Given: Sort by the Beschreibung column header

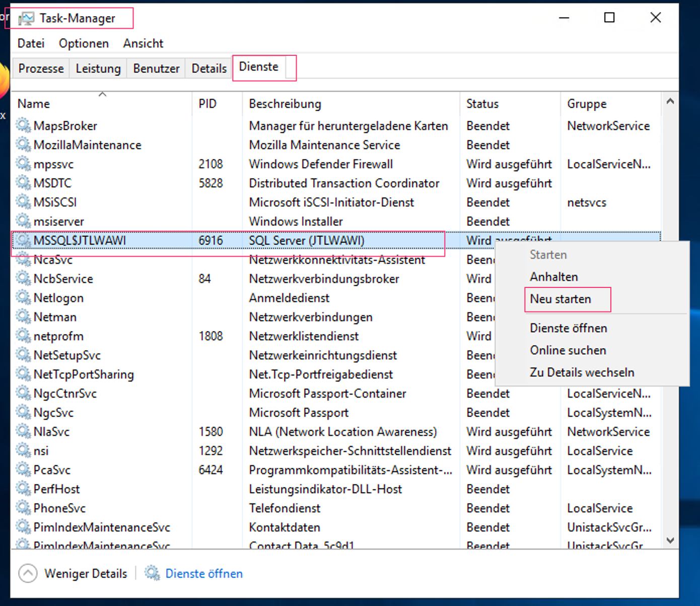Looking at the screenshot, I should [352, 104].
